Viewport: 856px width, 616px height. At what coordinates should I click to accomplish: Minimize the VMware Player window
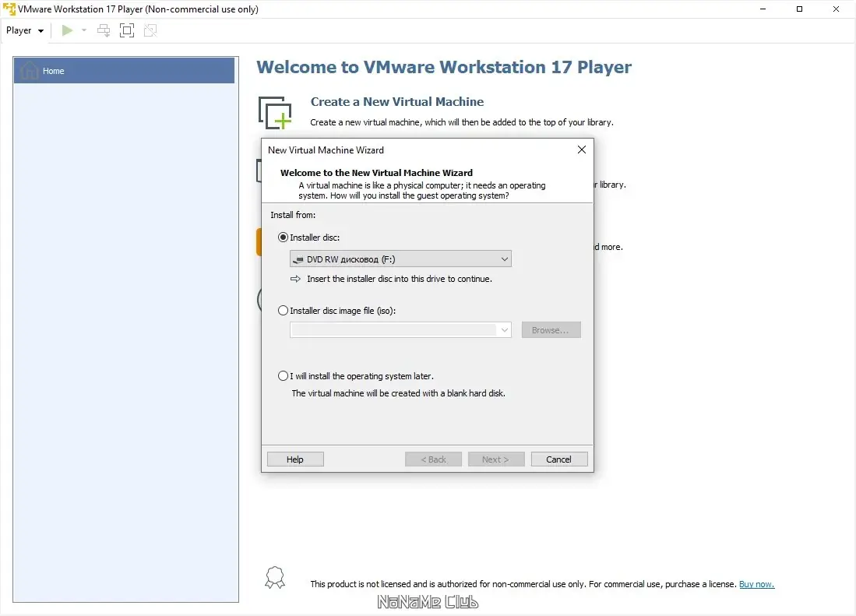763,9
